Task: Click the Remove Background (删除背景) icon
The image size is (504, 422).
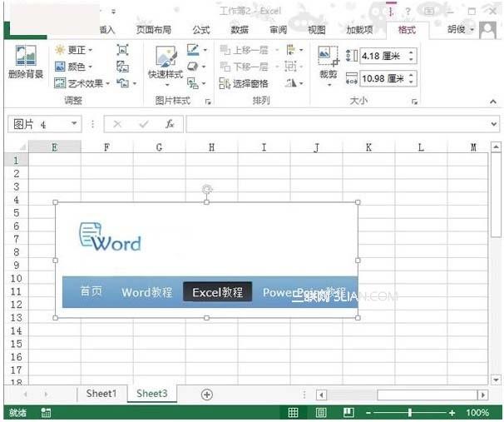Action: pyautogui.click(x=26, y=62)
